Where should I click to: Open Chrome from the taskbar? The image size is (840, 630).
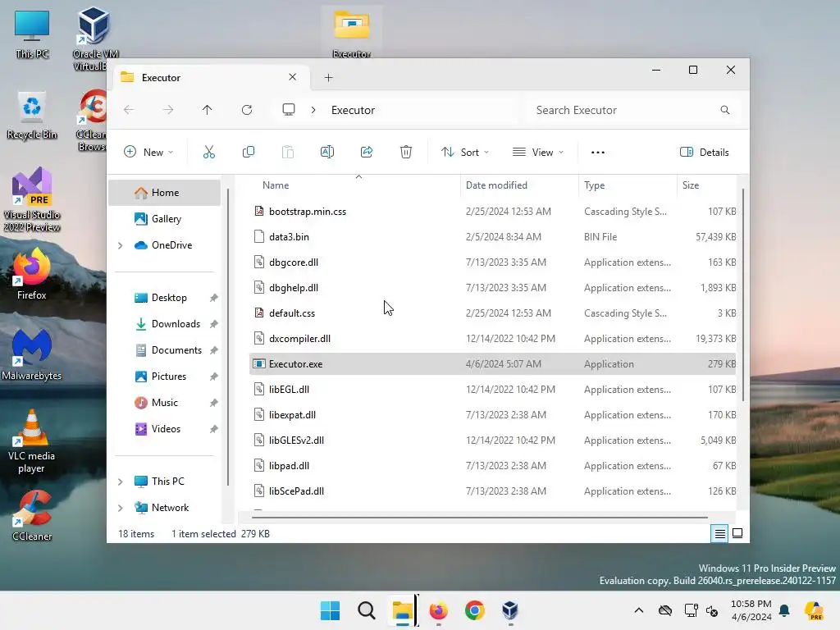click(475, 610)
